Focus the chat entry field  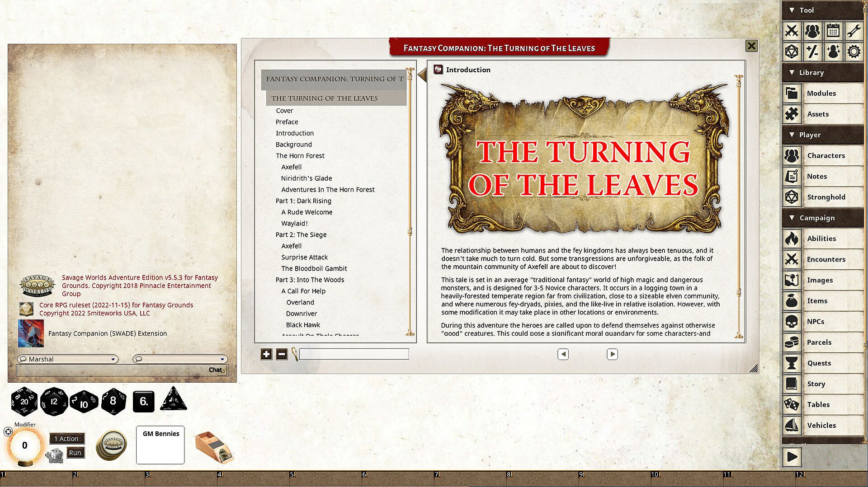point(122,370)
